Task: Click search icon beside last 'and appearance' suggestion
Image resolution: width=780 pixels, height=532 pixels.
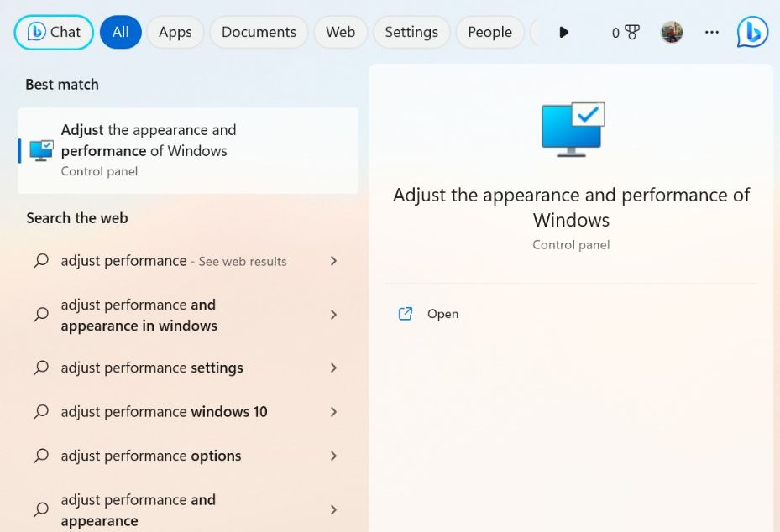Action: [x=41, y=509]
